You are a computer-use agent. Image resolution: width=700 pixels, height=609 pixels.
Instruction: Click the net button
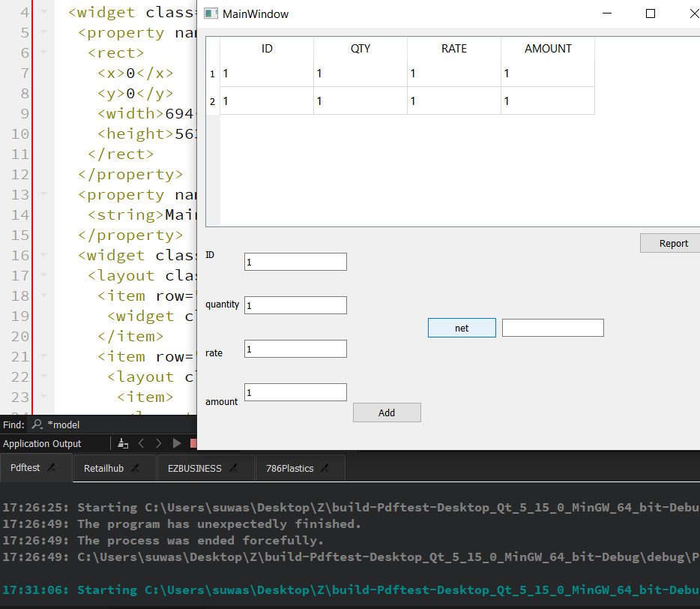(x=461, y=327)
